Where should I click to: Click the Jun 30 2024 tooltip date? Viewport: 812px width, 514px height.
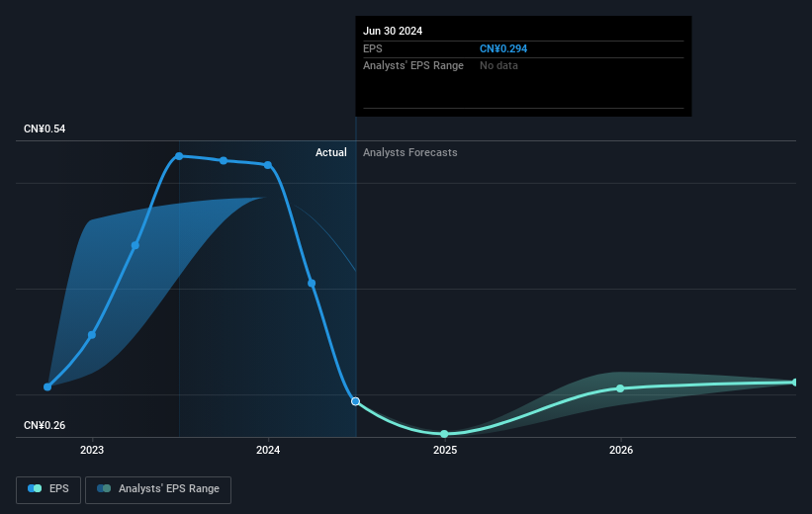393,31
